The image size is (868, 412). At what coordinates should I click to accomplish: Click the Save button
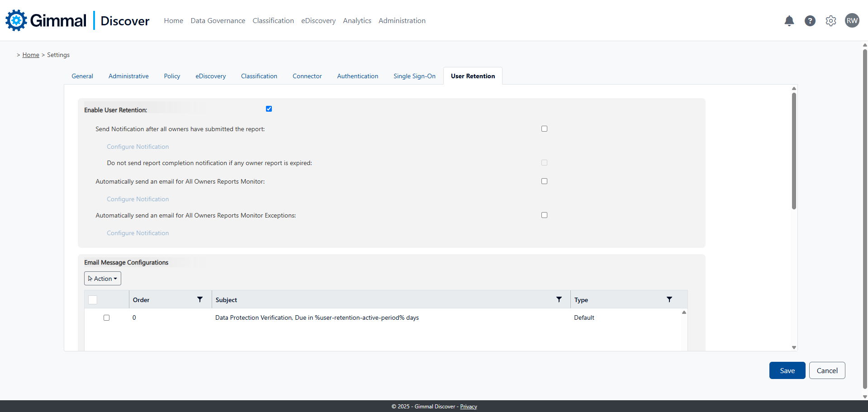pos(787,370)
